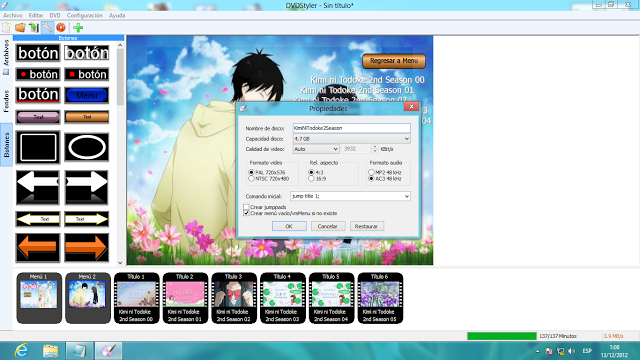The image size is (640, 360).
Task: Open the Editar menu
Action: 36,16
